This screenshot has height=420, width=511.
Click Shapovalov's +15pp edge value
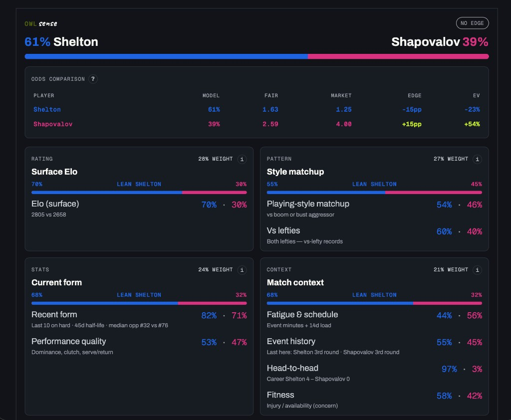point(412,124)
